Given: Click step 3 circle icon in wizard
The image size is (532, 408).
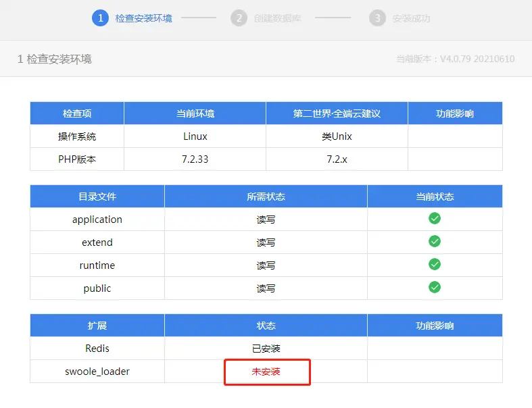Looking at the screenshot, I should (377, 18).
